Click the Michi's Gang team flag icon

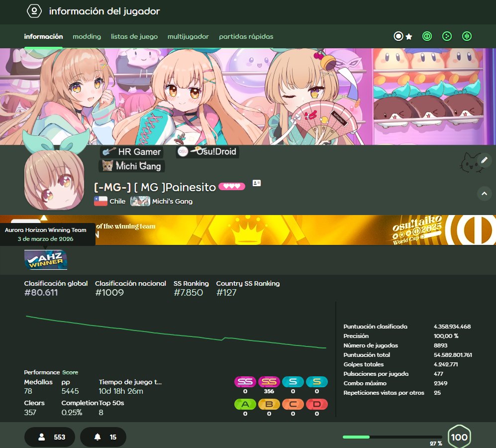pyautogui.click(x=140, y=202)
